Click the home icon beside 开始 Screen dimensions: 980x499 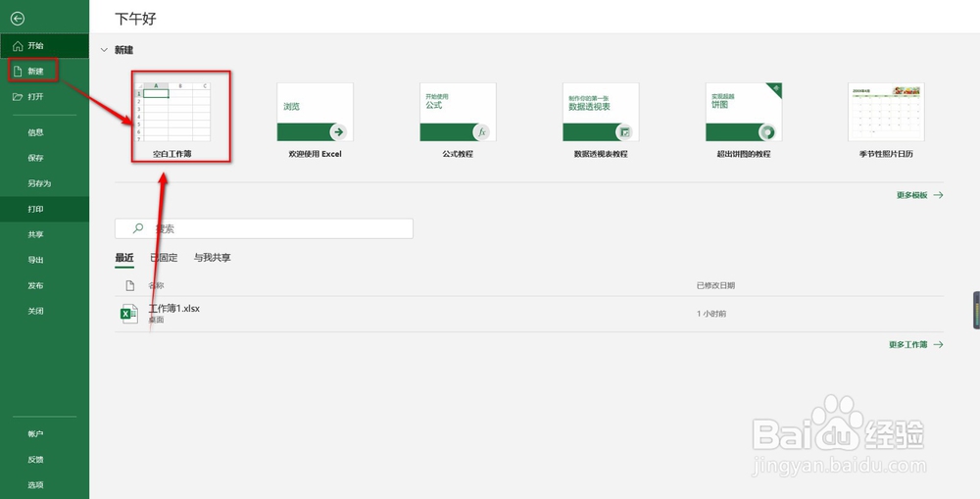point(18,46)
